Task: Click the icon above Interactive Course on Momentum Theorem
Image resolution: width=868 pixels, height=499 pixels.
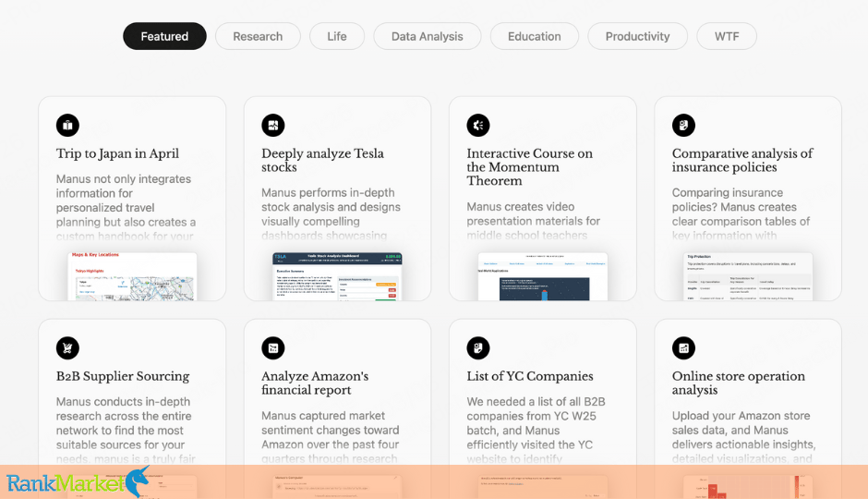Action: (x=478, y=125)
